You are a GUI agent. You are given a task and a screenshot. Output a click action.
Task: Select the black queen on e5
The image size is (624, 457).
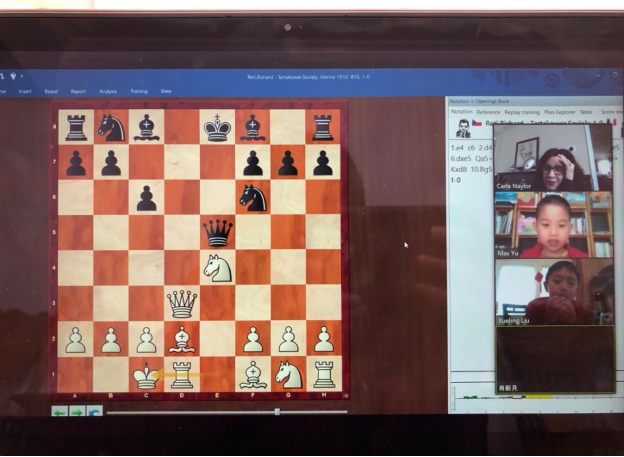click(x=217, y=232)
